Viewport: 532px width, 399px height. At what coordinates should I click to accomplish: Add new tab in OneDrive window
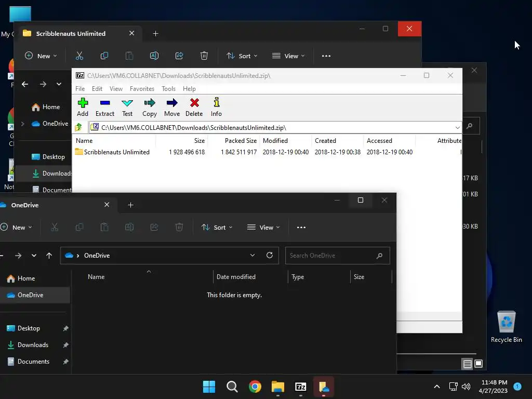(130, 205)
